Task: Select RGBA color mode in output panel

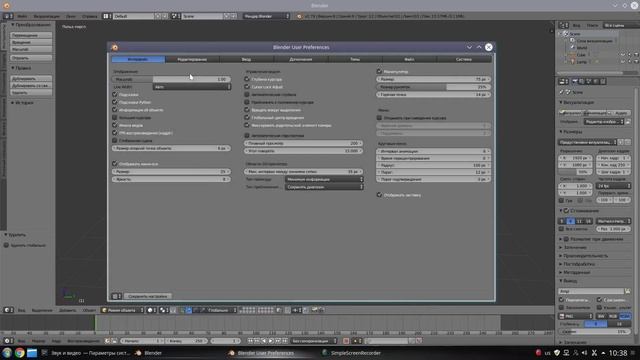Action: (x=625, y=316)
